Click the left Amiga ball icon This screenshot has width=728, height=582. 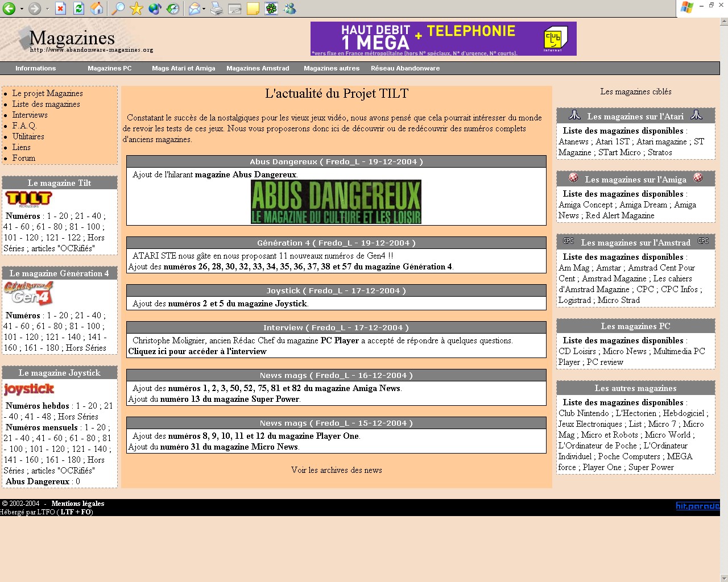[573, 178]
